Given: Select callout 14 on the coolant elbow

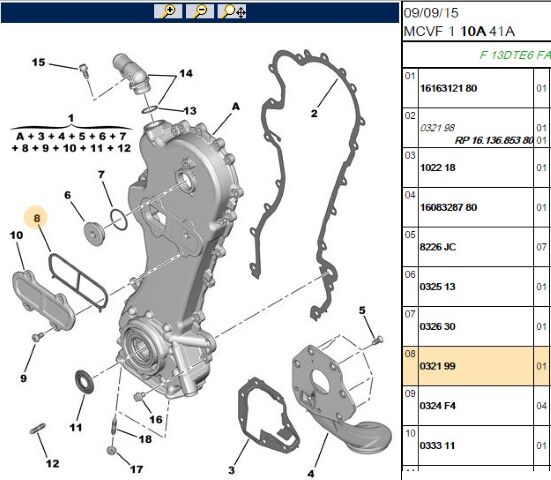Looking at the screenshot, I should [x=186, y=73].
